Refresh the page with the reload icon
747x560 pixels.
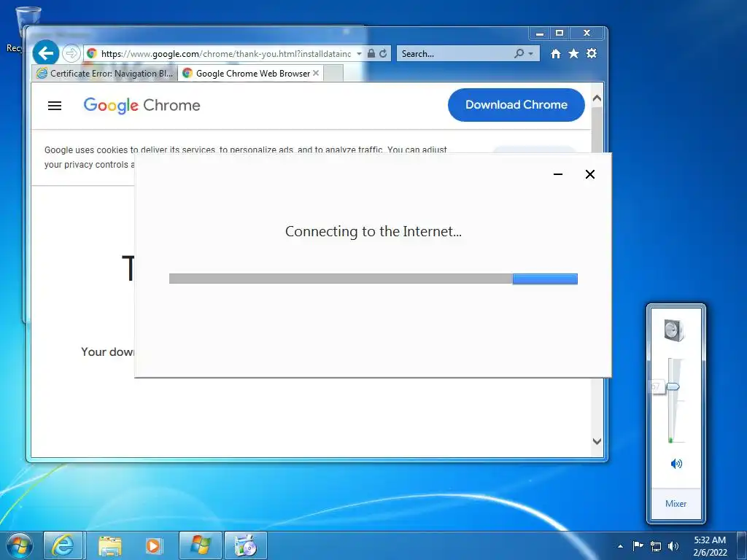pyautogui.click(x=383, y=53)
